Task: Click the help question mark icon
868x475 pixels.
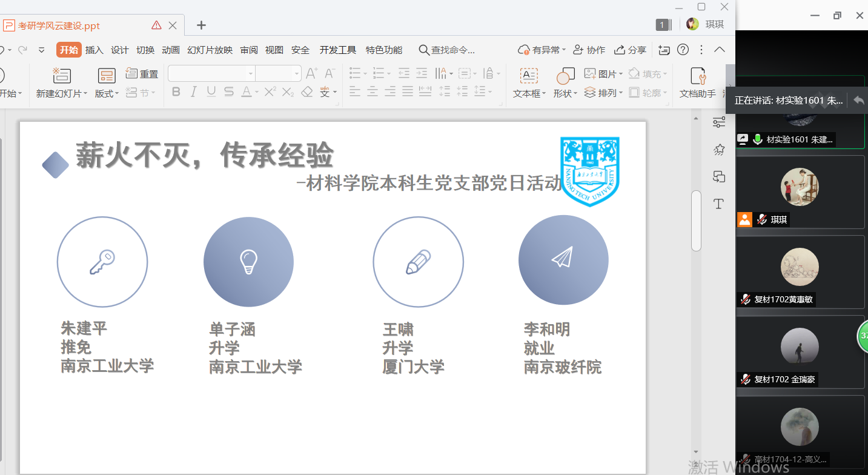Action: 683,50
